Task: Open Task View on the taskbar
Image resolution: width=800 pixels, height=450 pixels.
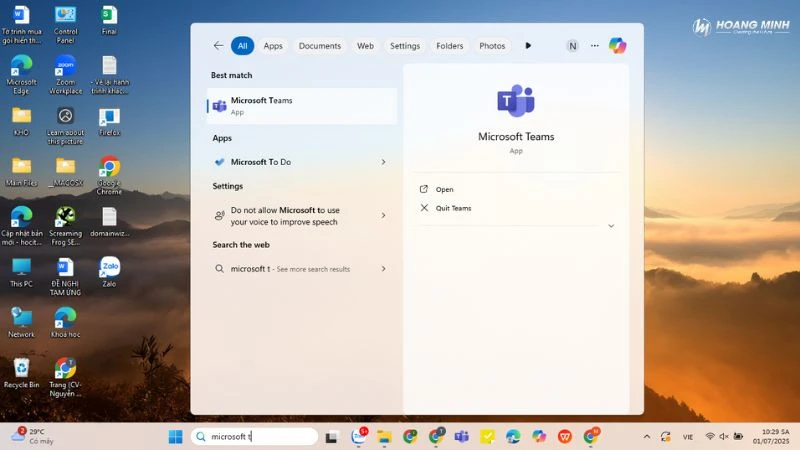Action: (x=332, y=437)
